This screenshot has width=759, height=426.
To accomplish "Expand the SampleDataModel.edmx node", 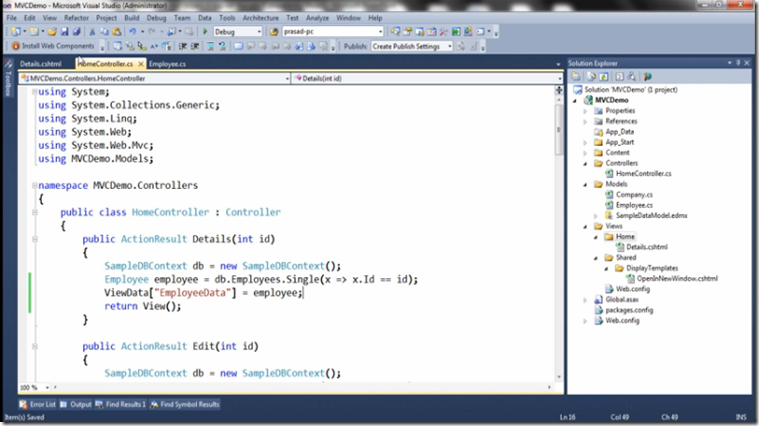I will pos(595,216).
